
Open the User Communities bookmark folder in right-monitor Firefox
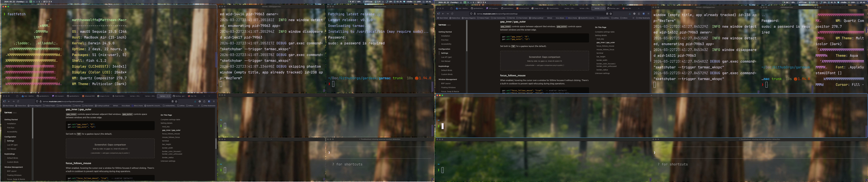coord(498,18)
